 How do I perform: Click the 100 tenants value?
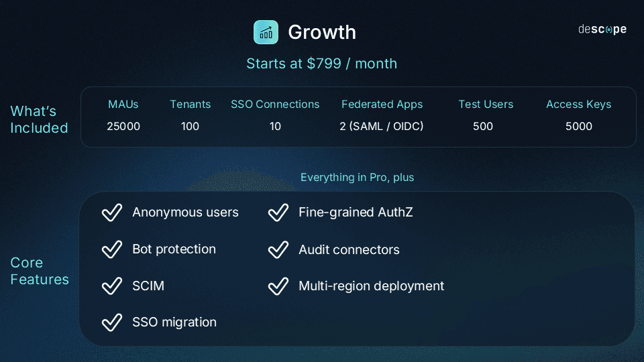pos(190,126)
